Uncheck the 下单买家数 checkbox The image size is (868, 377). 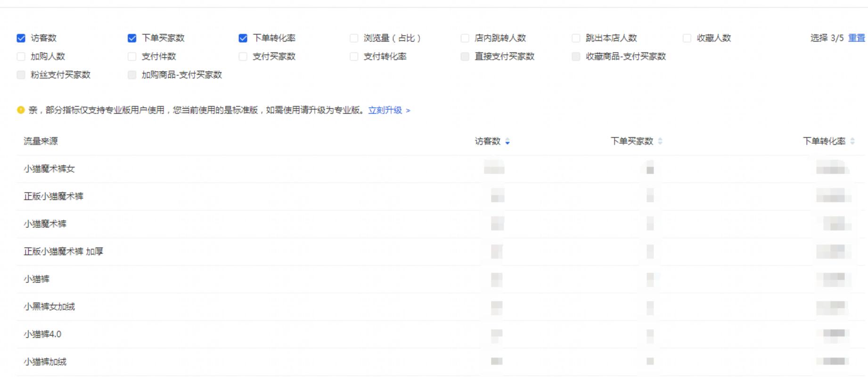pyautogui.click(x=132, y=38)
